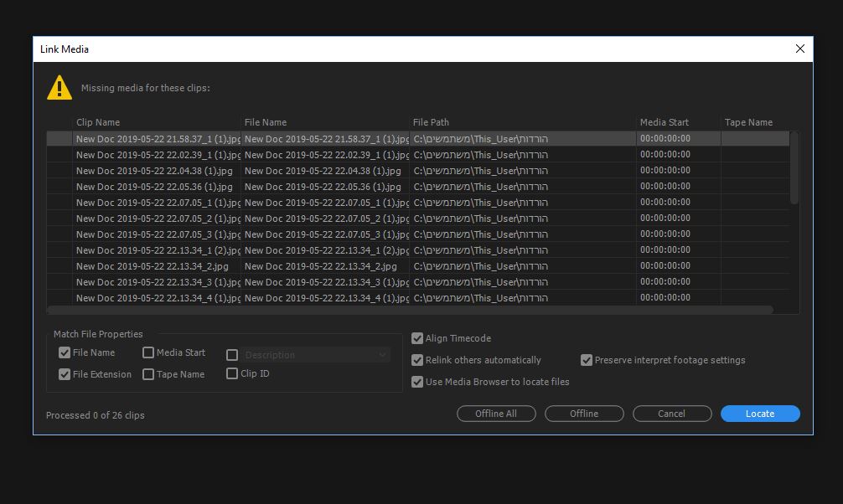Click the Locate button
The height and width of the screenshot is (504, 843).
[x=760, y=414]
